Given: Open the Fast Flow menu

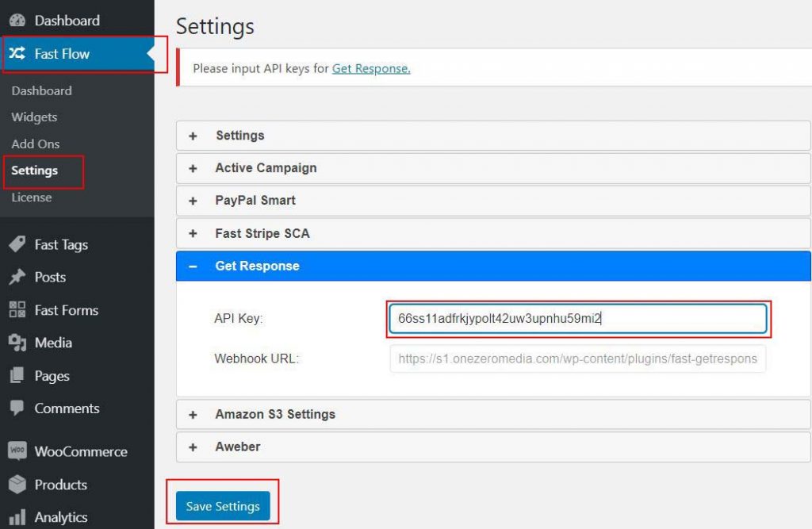Looking at the screenshot, I should click(62, 53).
